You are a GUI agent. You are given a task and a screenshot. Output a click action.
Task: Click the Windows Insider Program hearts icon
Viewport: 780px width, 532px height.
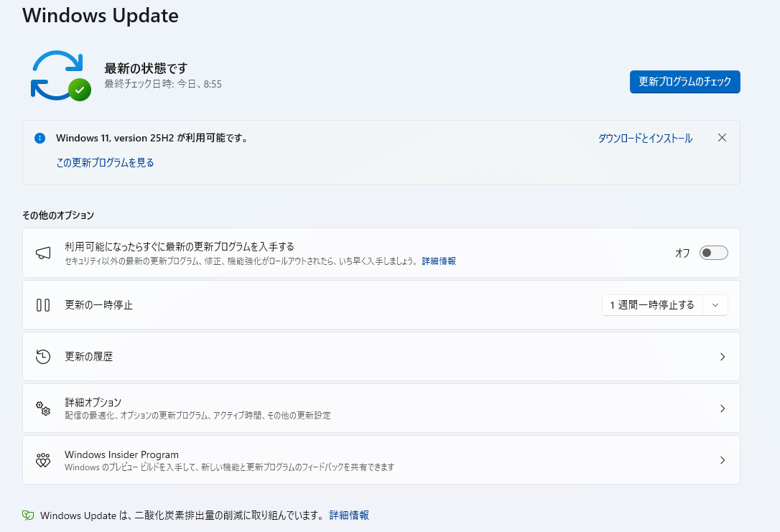[43, 460]
